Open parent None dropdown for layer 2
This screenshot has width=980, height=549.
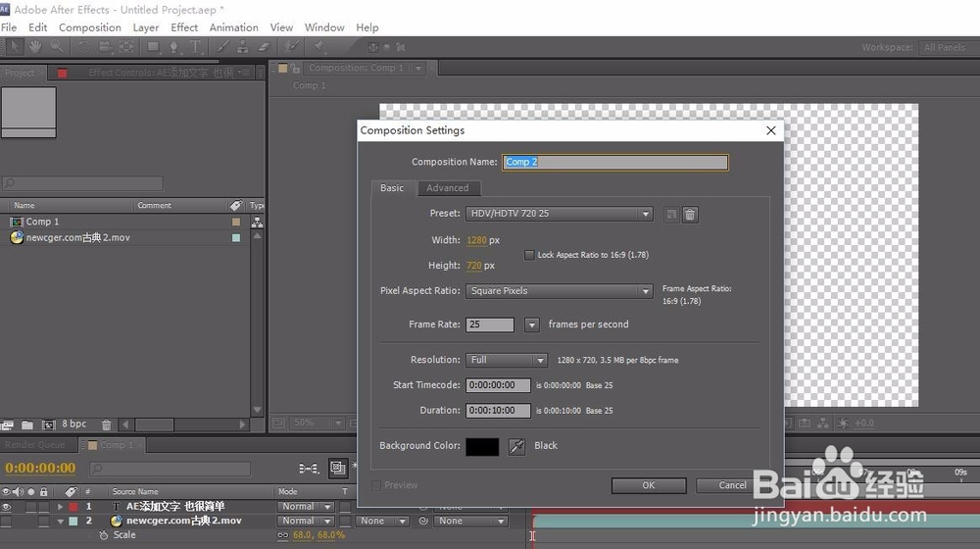(x=470, y=521)
